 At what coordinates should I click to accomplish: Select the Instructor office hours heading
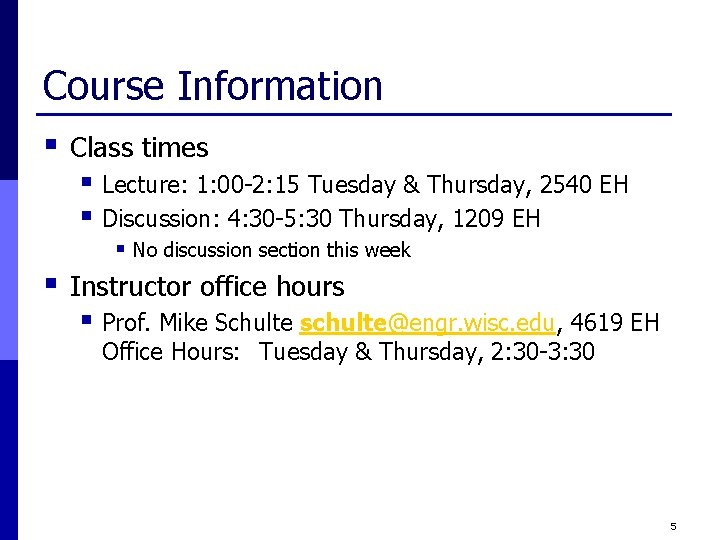click(x=207, y=287)
